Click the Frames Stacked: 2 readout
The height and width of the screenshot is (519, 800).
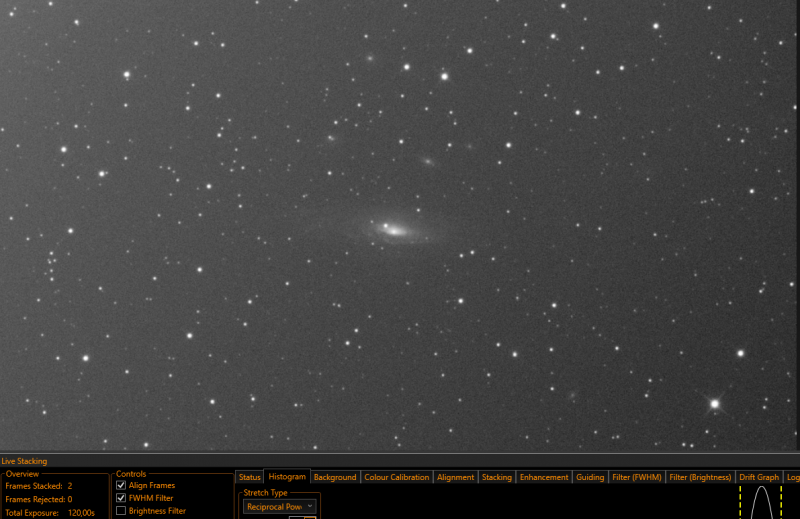[x=39, y=486]
